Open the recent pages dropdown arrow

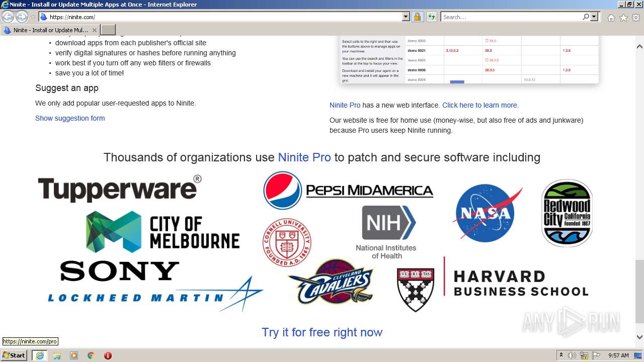(33, 17)
